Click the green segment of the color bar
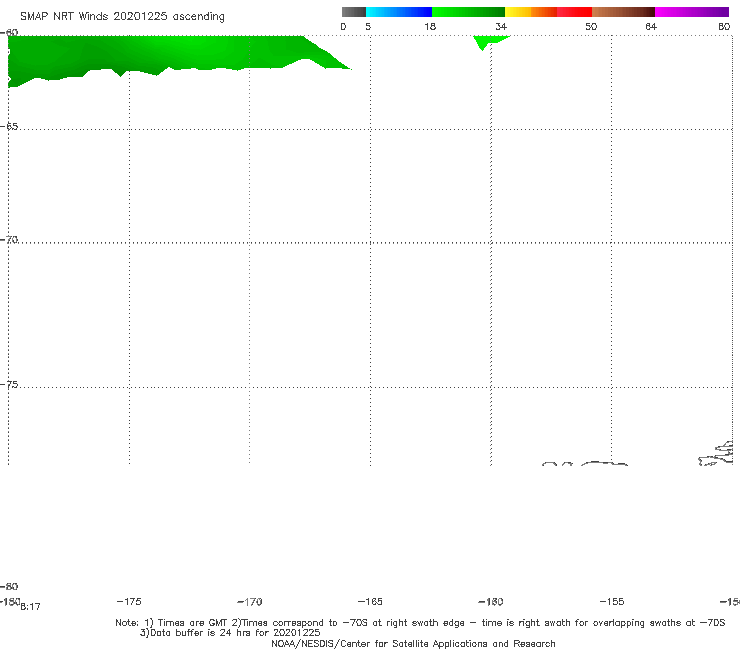 click(x=468, y=12)
